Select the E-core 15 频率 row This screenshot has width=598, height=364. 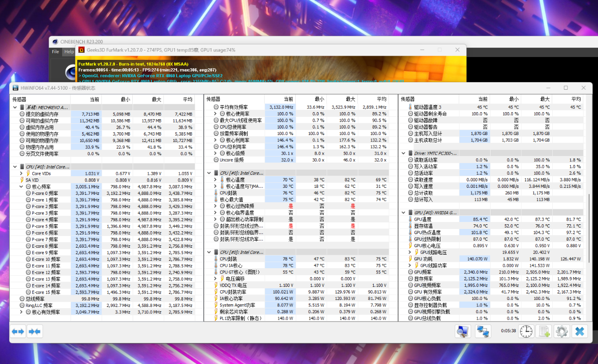click(102, 292)
